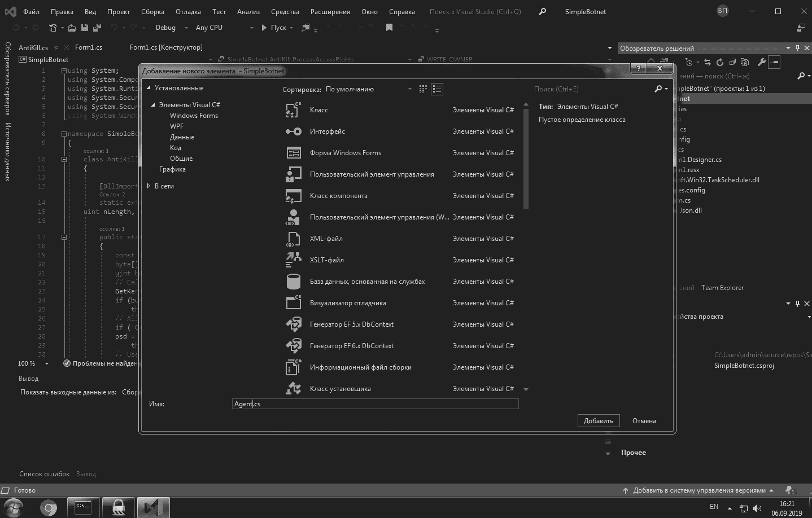Open the Any CPU platform dropdown
Screen dimensions: 812x518
225,28
